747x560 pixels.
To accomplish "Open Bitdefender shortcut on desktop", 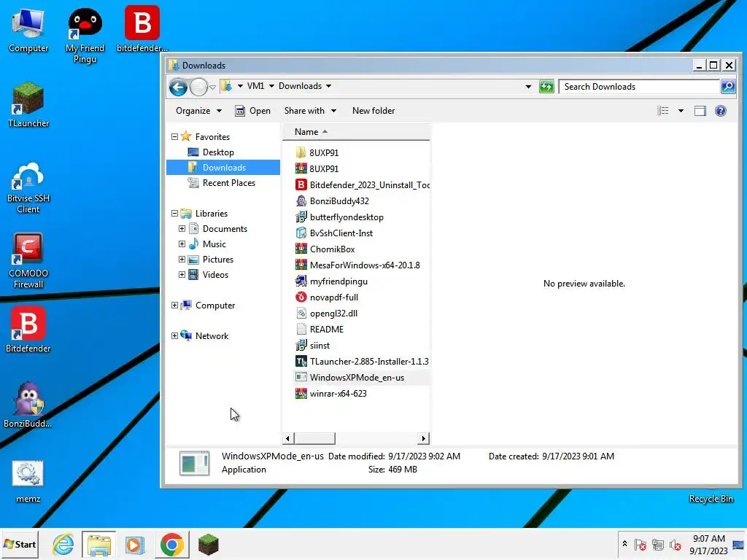I will [28, 330].
